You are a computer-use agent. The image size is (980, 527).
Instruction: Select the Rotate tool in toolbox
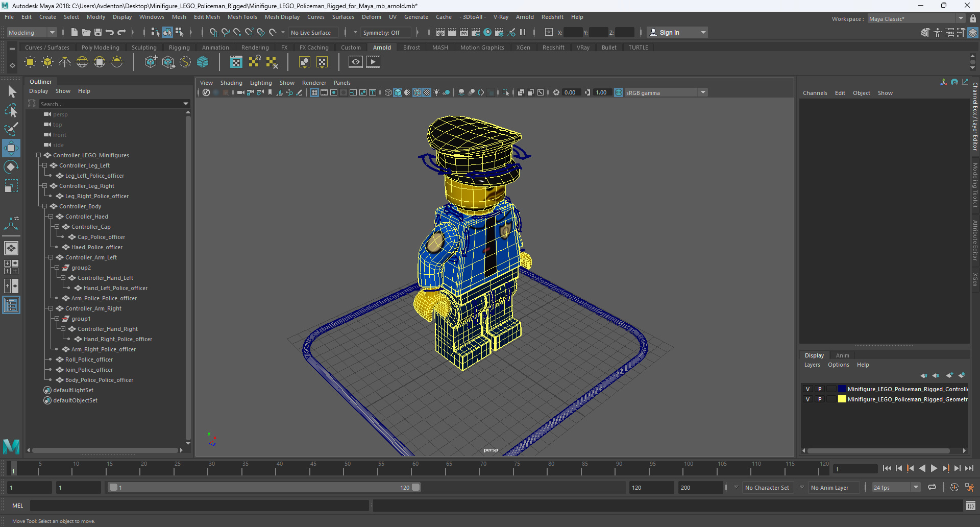tap(11, 167)
